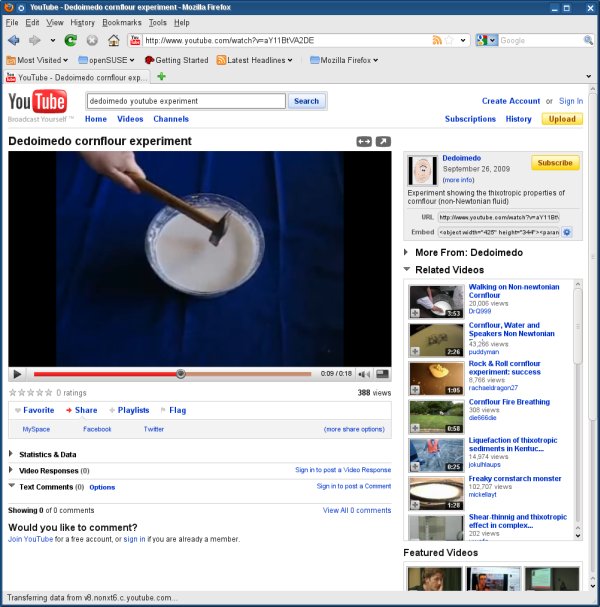This screenshot has width=600, height=607.
Task: Click Create Account link
Action: 511,101
